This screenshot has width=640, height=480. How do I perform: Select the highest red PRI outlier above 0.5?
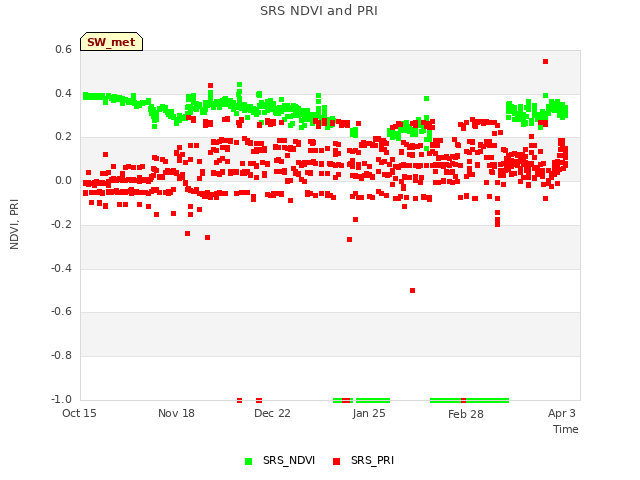545,62
